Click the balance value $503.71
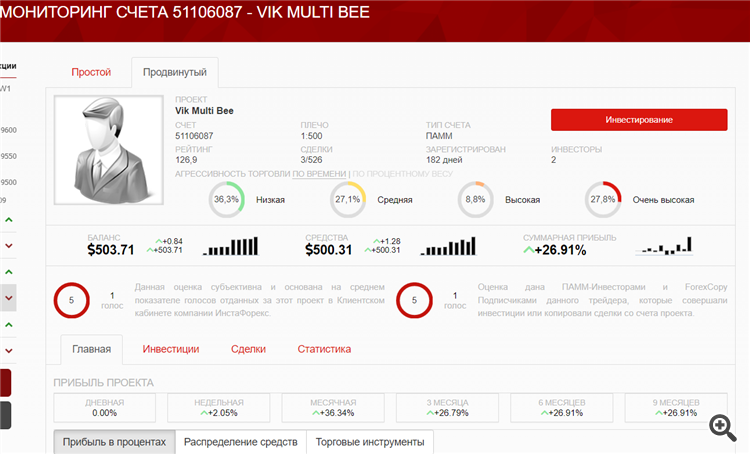This screenshot has height=454, width=750. coord(110,250)
